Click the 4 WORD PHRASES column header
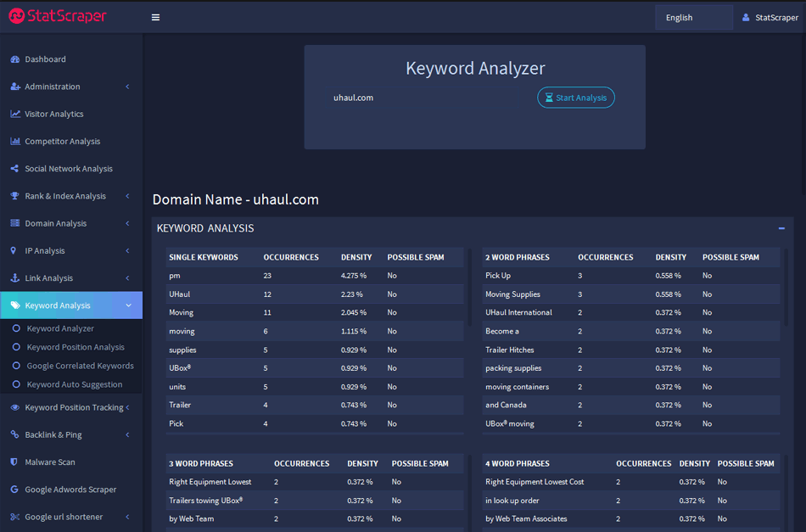806x532 pixels. [518, 463]
